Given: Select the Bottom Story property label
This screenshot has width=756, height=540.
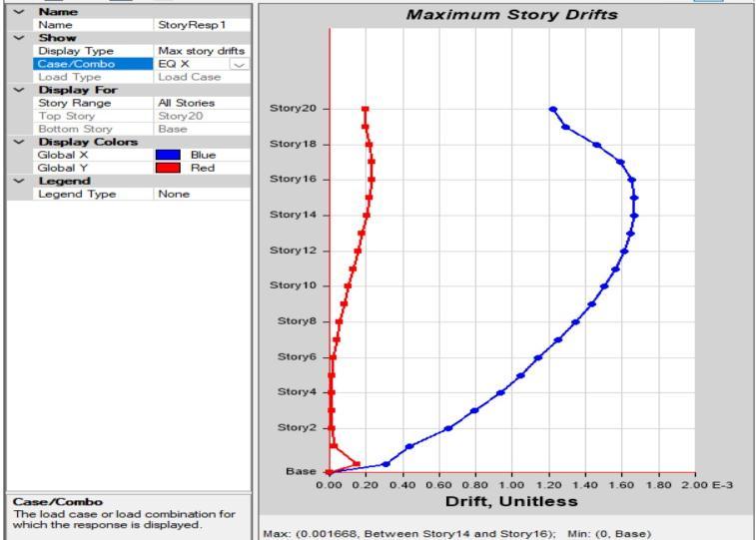Looking at the screenshot, I should coord(75,129).
